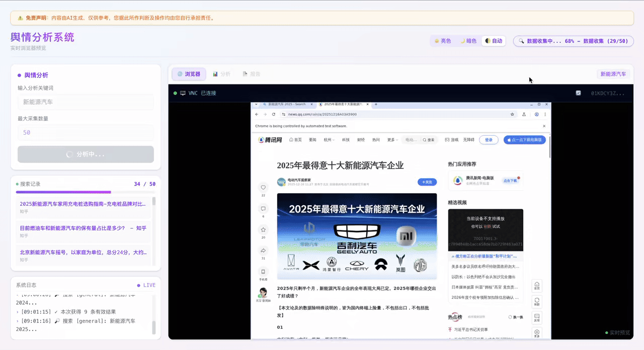Screen dimensions: 644x350
Task: Switch to the 分析 tab
Action: (221, 74)
